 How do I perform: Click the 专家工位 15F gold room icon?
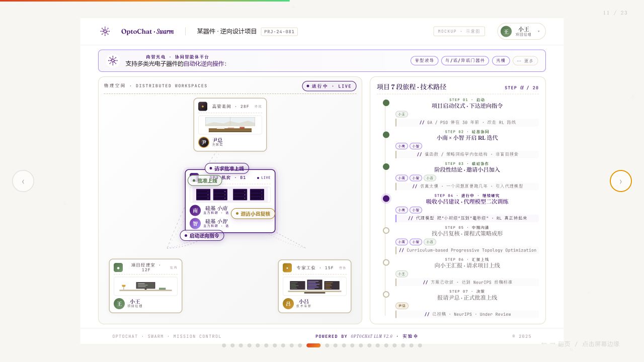click(287, 268)
